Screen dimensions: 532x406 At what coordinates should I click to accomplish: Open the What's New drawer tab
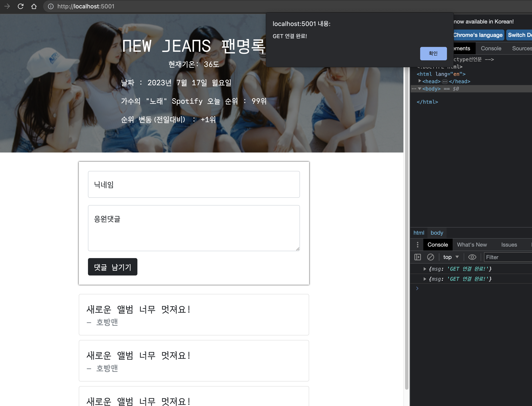tap(472, 245)
